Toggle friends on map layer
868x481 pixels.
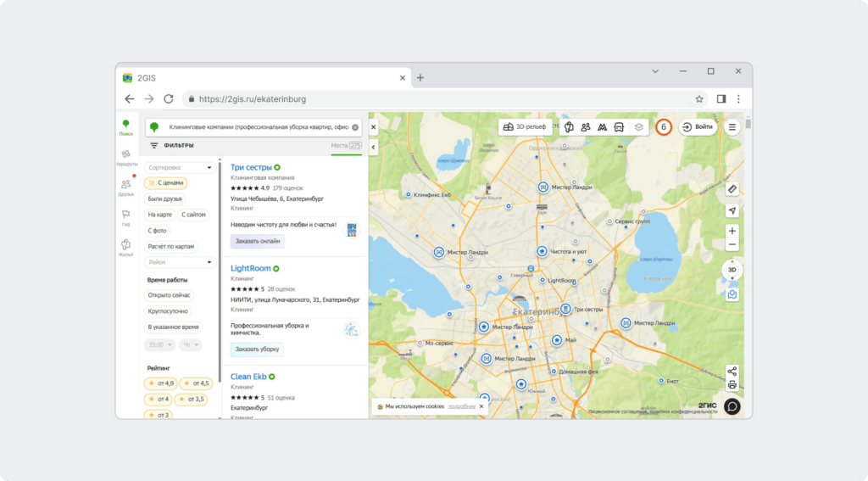coord(586,127)
